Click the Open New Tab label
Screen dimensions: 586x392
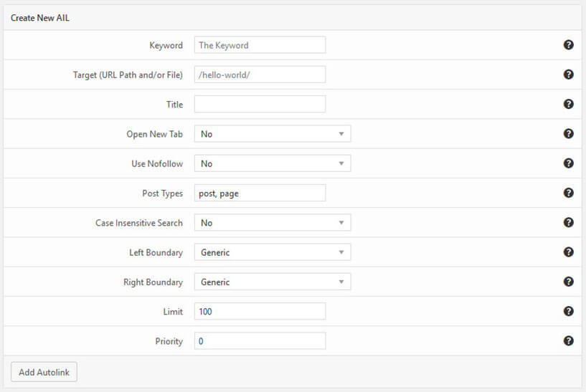pos(154,134)
